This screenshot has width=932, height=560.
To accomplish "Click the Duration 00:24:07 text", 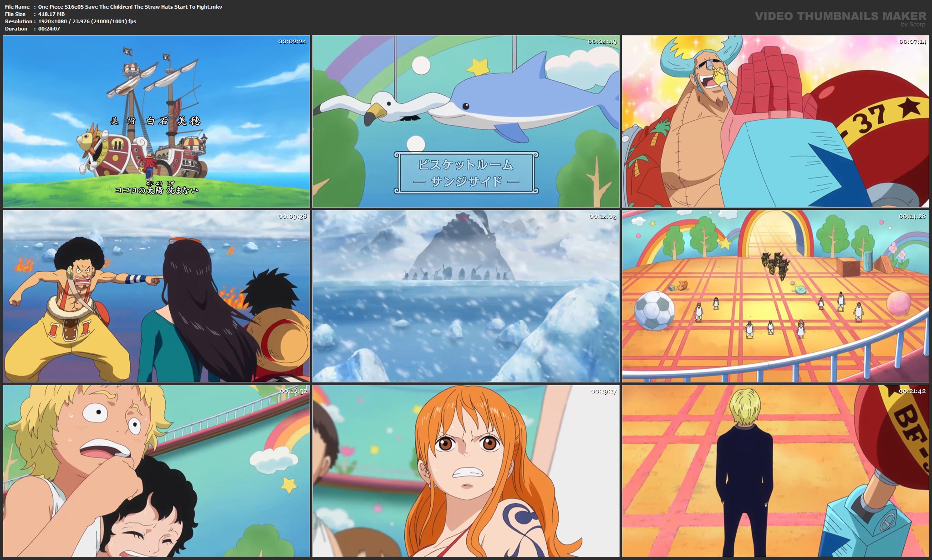I will coord(49,29).
